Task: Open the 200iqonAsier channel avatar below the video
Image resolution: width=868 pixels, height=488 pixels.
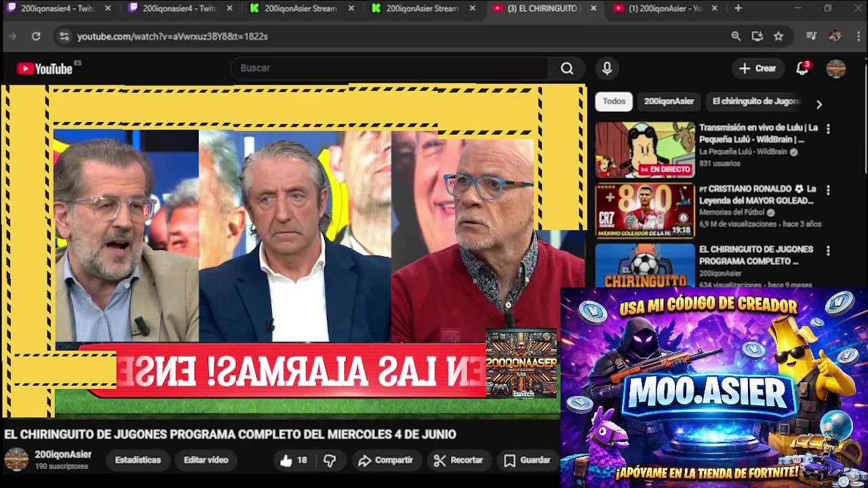Action: (16, 460)
